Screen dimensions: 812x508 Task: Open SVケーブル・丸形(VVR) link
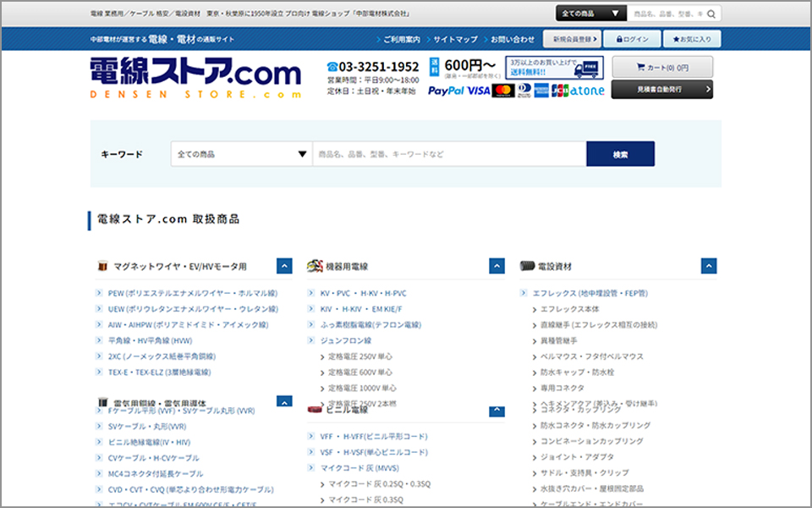147,427
